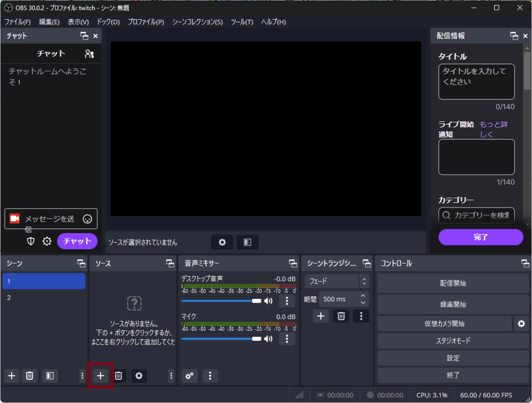Remove selected source using trash icon
The height and width of the screenshot is (403, 532).
118,375
